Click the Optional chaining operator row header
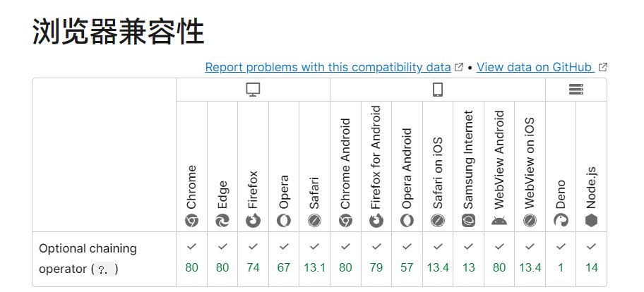 coord(88,258)
